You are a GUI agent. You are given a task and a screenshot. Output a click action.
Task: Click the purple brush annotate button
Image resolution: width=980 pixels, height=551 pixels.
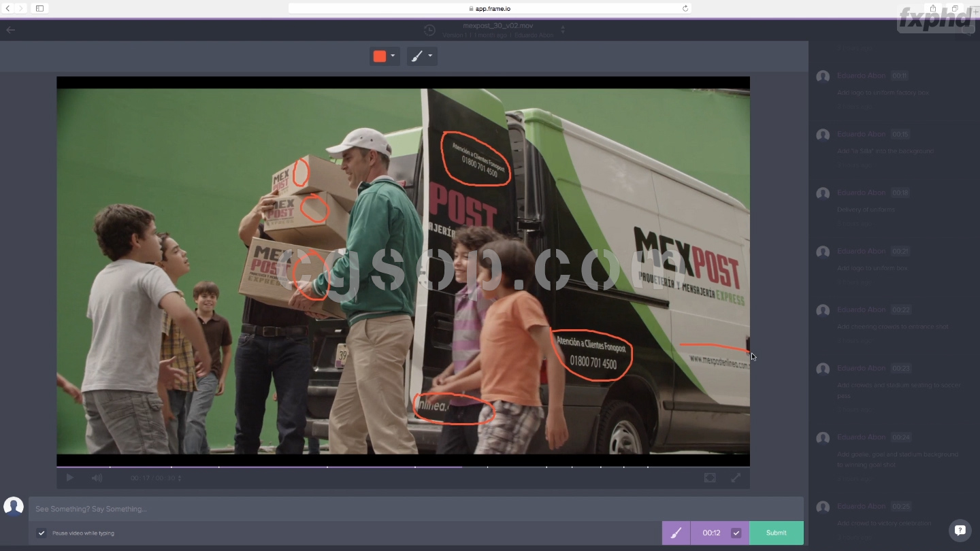(676, 533)
